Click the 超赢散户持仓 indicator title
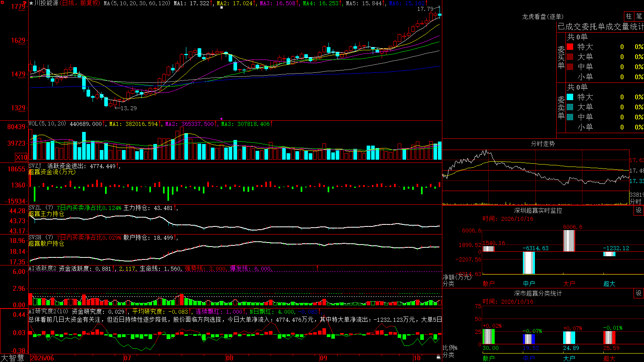This screenshot has width=644, height=362. [46, 243]
